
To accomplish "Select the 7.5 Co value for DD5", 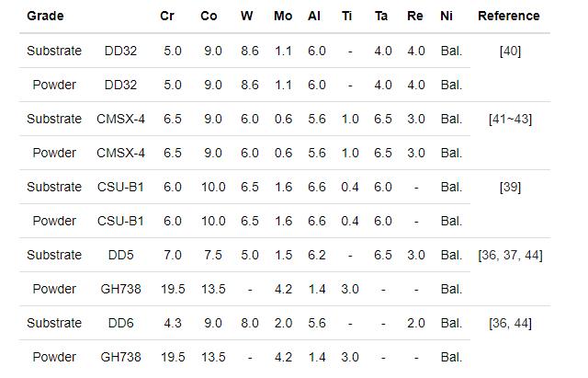I will pyautogui.click(x=212, y=255).
